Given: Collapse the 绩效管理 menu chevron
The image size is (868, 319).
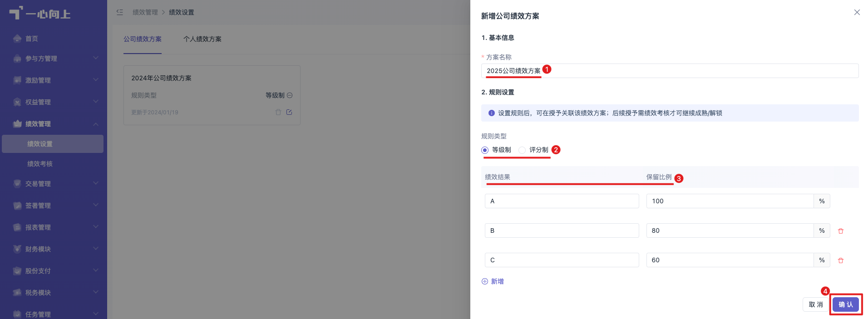Looking at the screenshot, I should [x=96, y=124].
